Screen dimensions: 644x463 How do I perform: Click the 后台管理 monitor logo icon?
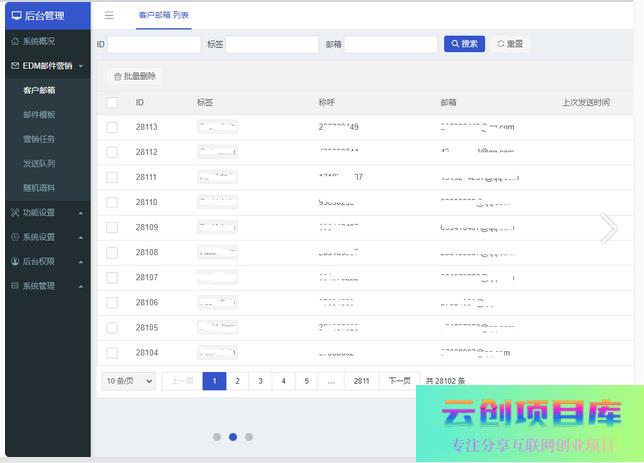16,16
